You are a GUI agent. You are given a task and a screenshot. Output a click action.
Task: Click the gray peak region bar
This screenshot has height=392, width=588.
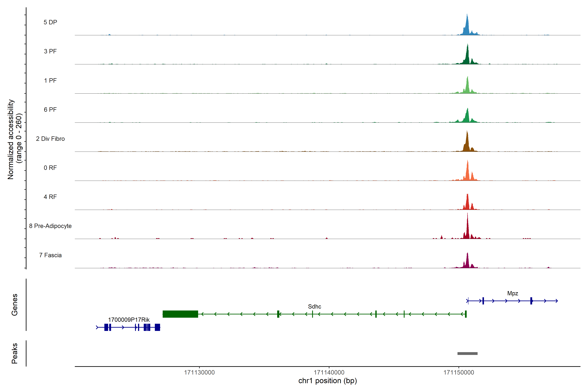[x=467, y=353]
